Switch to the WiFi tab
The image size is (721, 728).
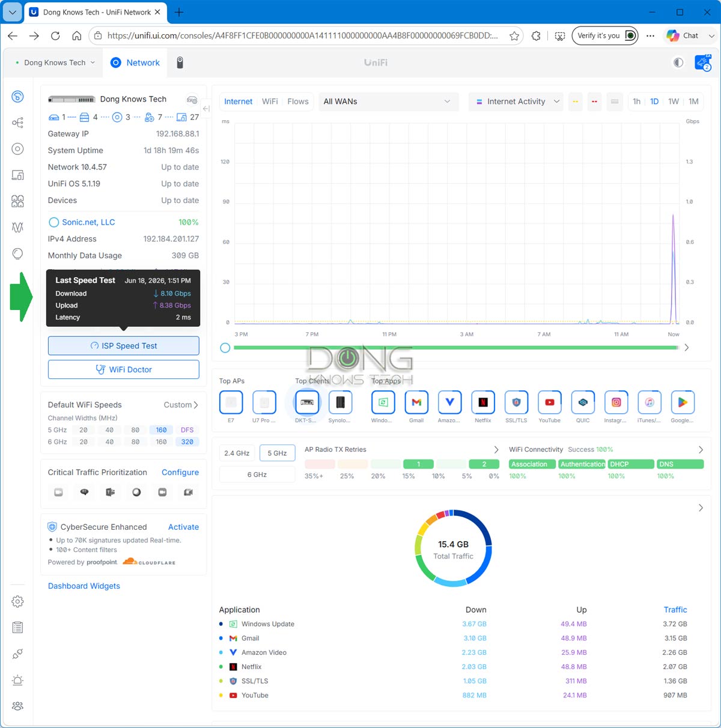[270, 102]
